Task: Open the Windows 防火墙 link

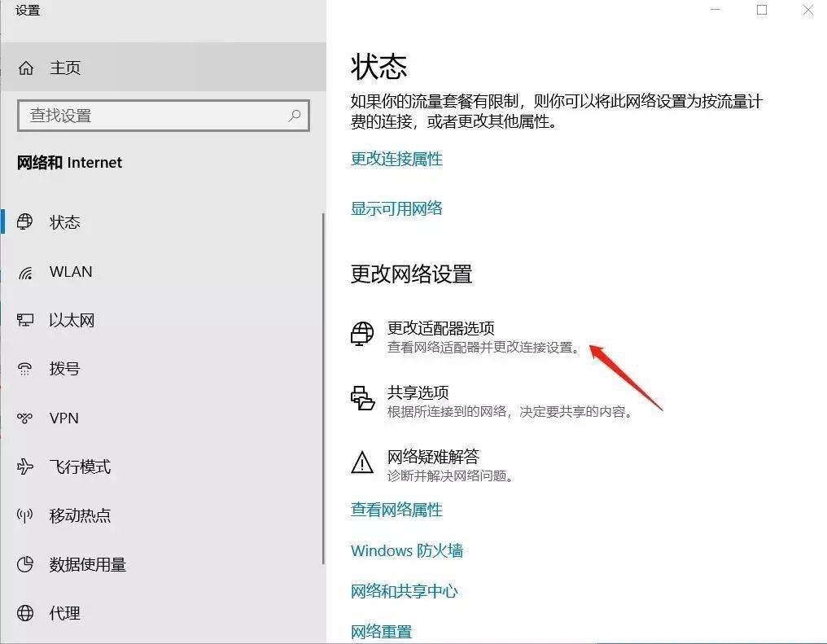Action: click(x=407, y=550)
